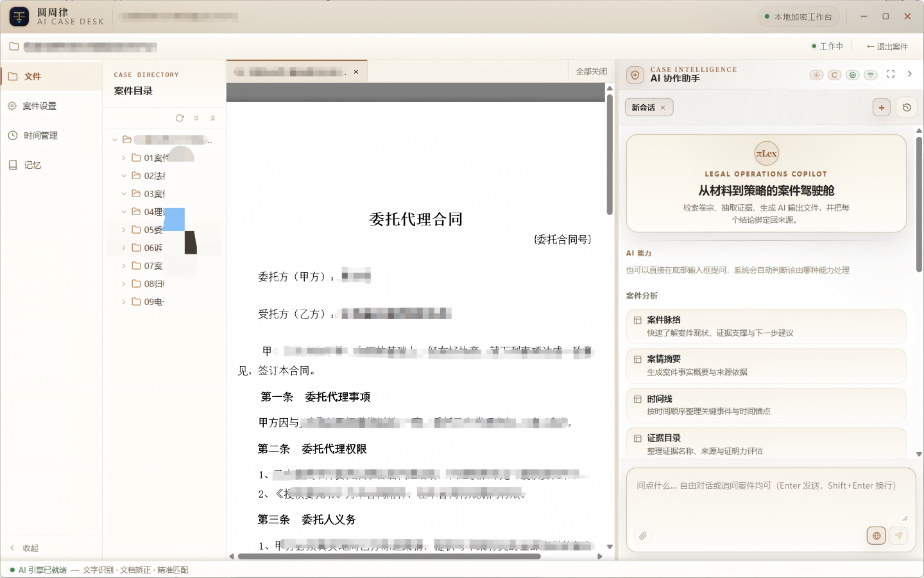The height and width of the screenshot is (578, 924).
Task: Expand all folders with the double-down arrows icon
Action: (196, 118)
